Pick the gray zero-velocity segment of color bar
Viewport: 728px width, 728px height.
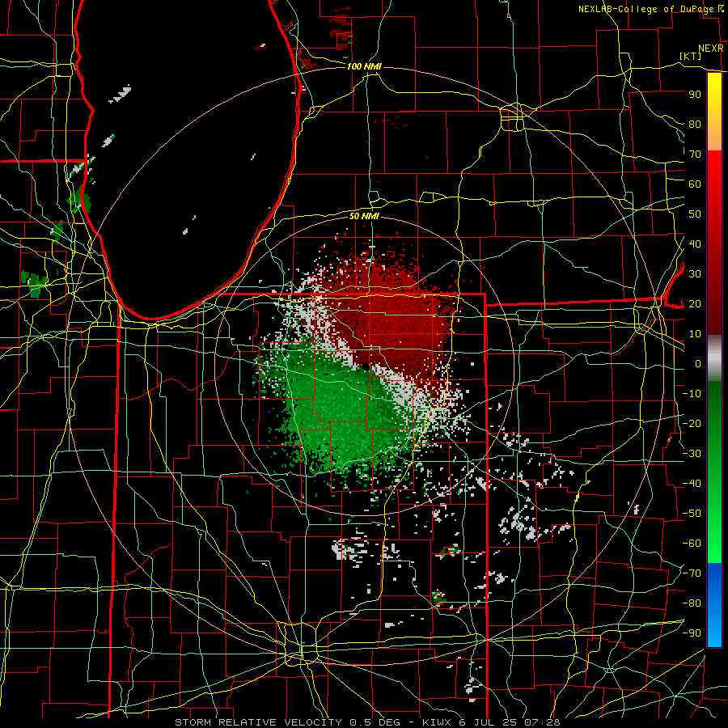click(714, 358)
